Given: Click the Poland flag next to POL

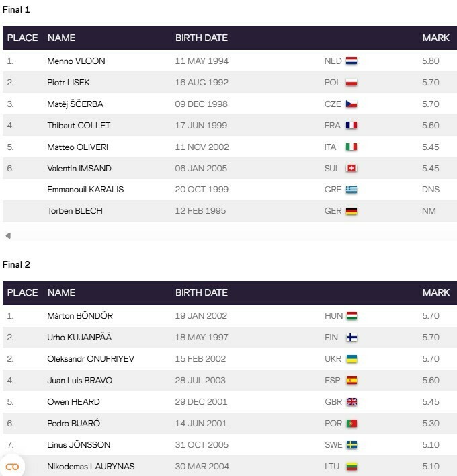Looking at the screenshot, I should pyautogui.click(x=351, y=83).
